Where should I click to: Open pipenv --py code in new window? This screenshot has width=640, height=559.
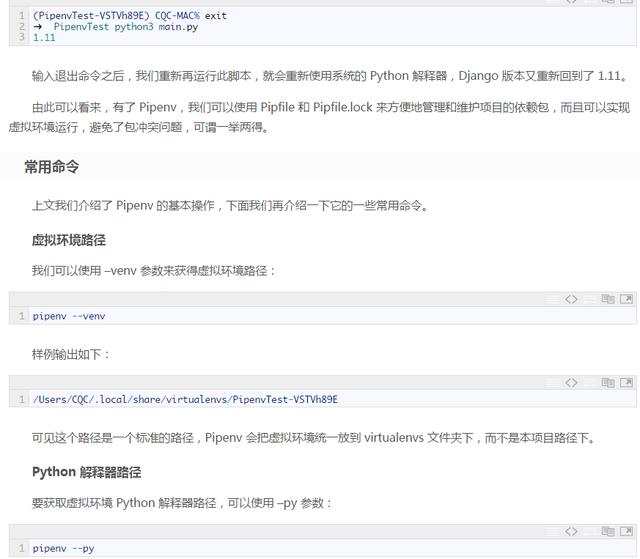tap(626, 531)
